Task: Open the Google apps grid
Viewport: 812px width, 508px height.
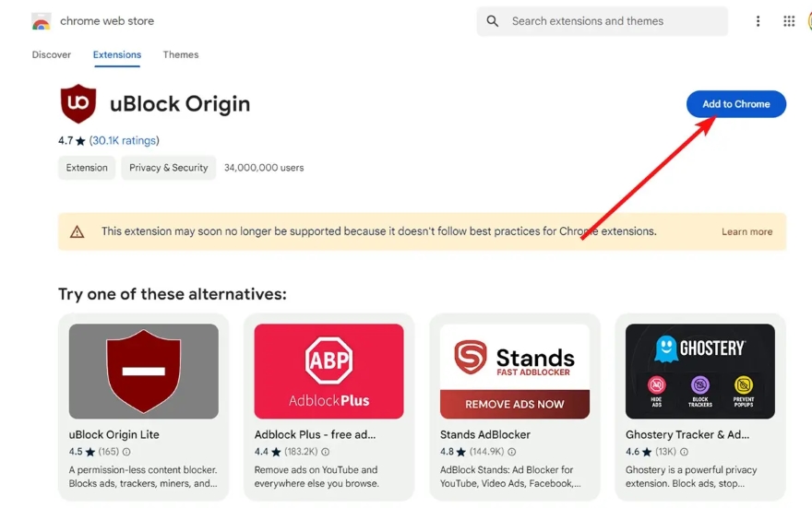Action: pyautogui.click(x=789, y=21)
